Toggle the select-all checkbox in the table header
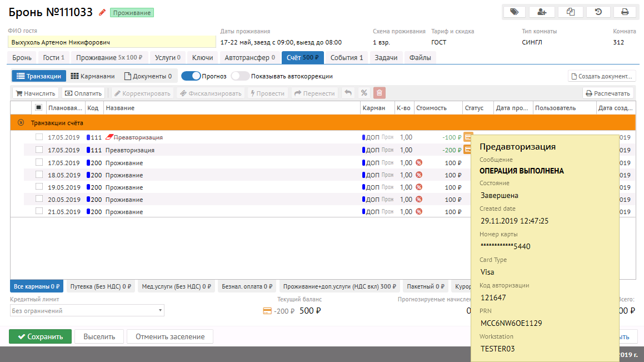The image size is (644, 362). pos(38,108)
